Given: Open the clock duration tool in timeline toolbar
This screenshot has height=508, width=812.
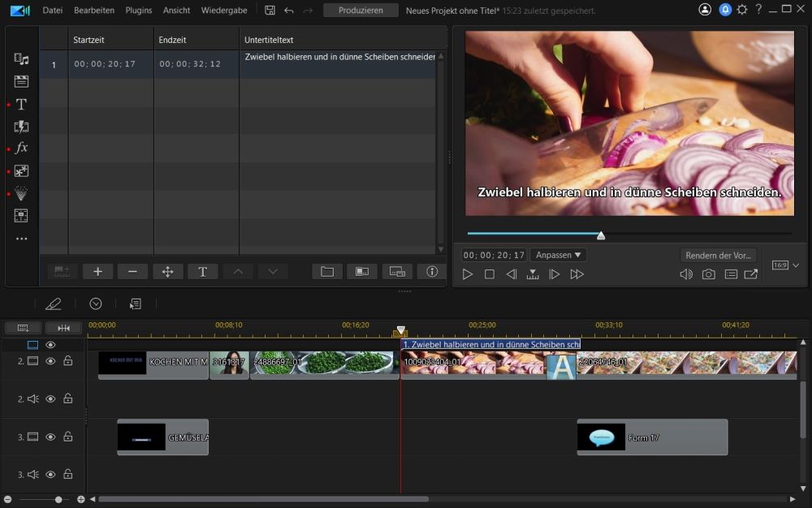Looking at the screenshot, I should [x=96, y=304].
